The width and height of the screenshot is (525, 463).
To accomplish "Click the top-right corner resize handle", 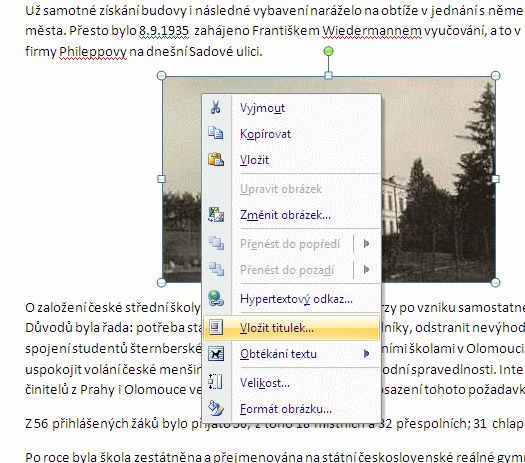I will pos(496,76).
